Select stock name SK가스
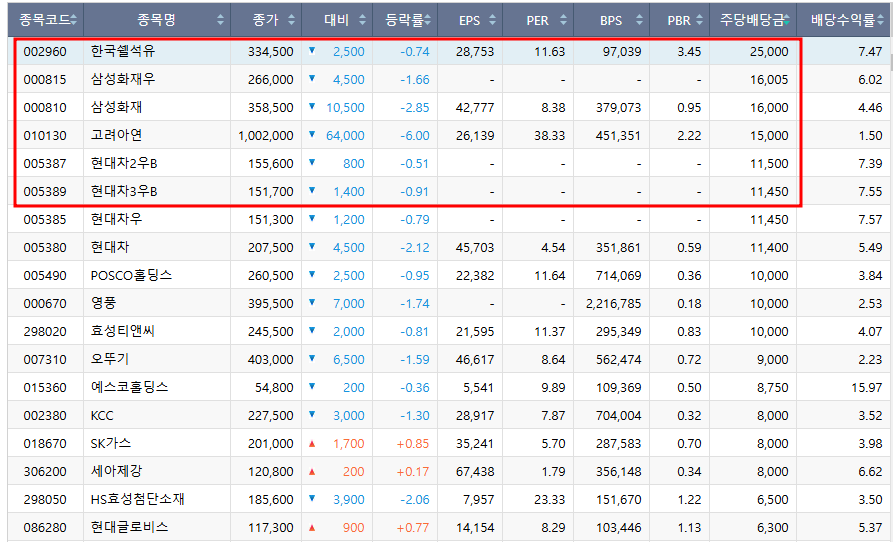Screen dimensions: 893x542 coord(110,443)
